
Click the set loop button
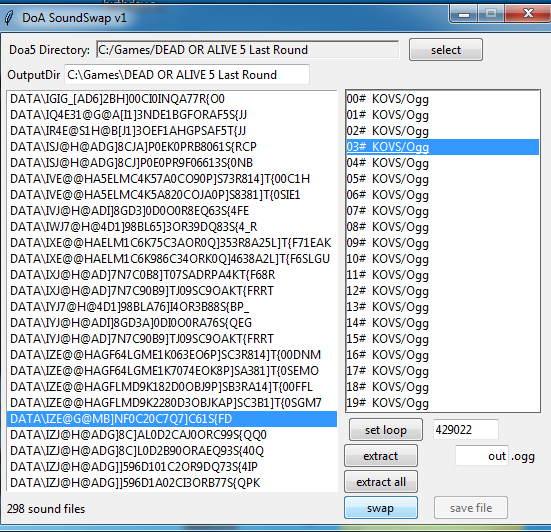(x=385, y=429)
